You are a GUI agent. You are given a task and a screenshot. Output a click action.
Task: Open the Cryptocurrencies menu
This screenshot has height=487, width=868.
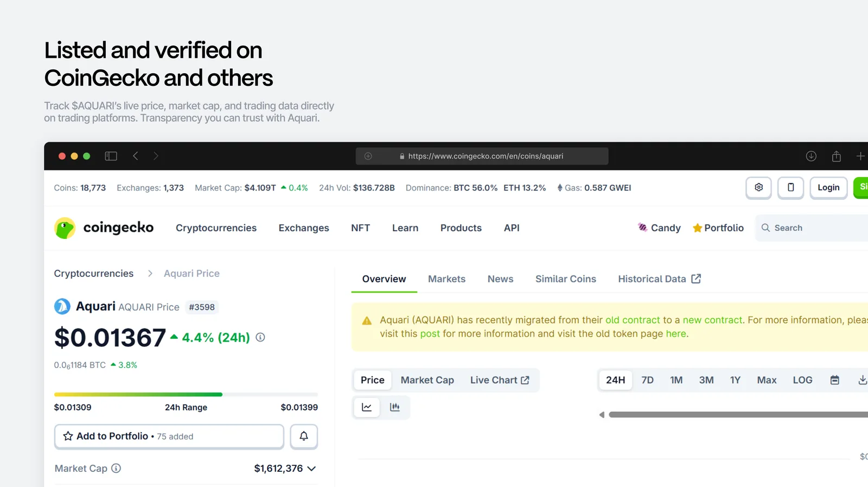pyautogui.click(x=216, y=228)
